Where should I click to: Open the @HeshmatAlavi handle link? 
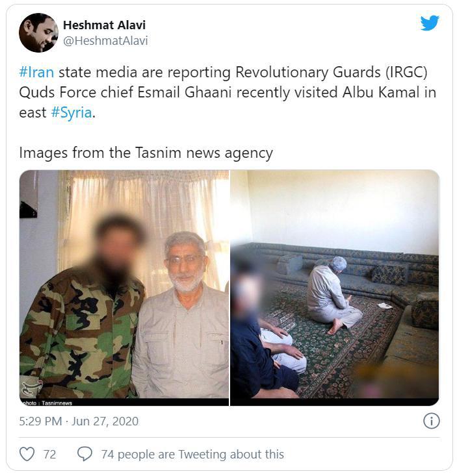105,41
